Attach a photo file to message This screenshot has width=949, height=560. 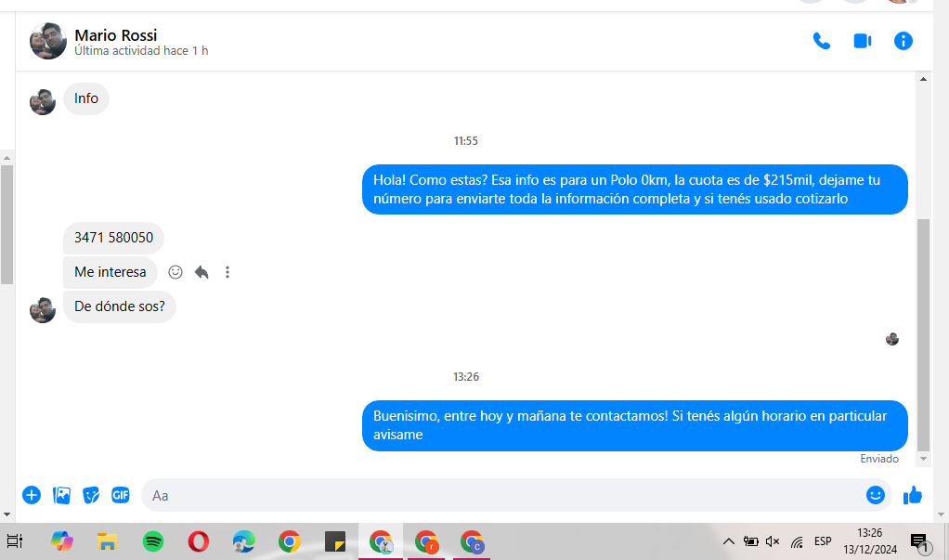[61, 495]
